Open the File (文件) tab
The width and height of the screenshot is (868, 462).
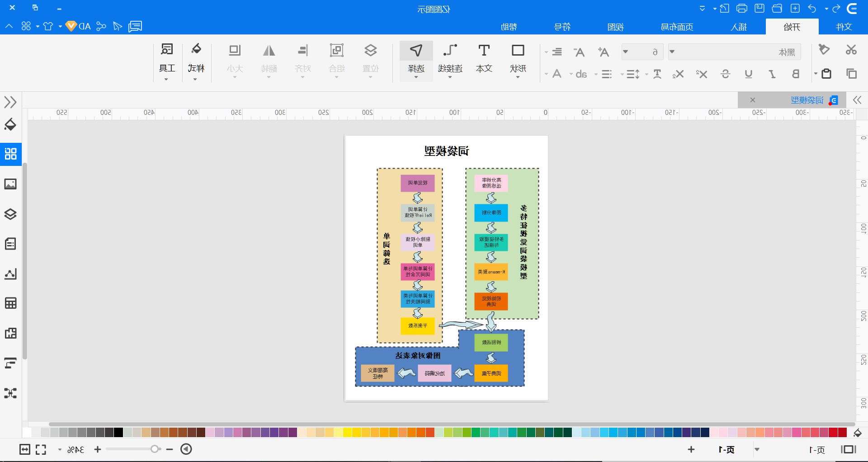click(844, 27)
